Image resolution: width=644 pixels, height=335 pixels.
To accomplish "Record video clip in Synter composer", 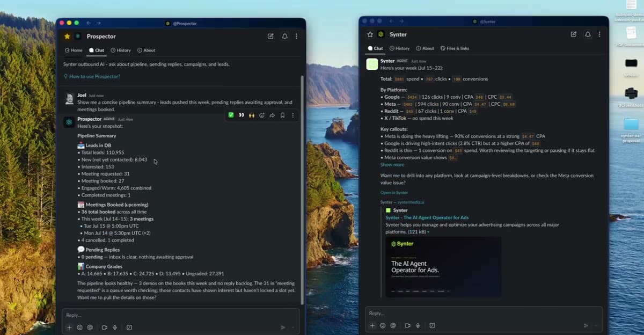I will pos(408,325).
